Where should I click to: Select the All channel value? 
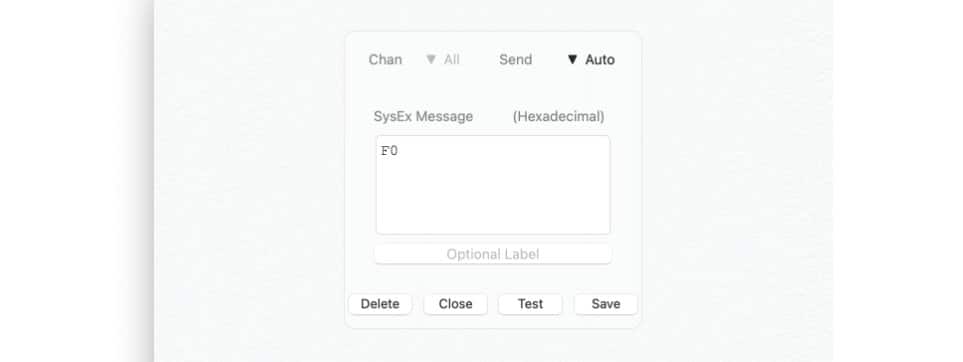click(x=452, y=60)
